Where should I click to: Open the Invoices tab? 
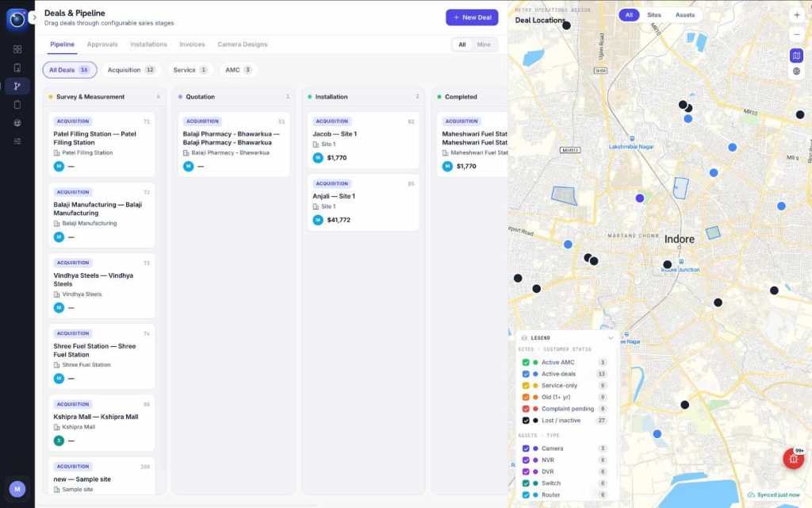pos(192,44)
